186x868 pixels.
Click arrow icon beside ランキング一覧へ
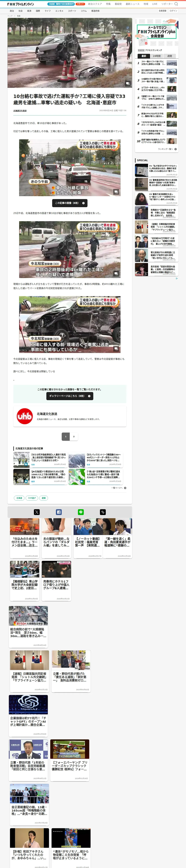pos(176,149)
